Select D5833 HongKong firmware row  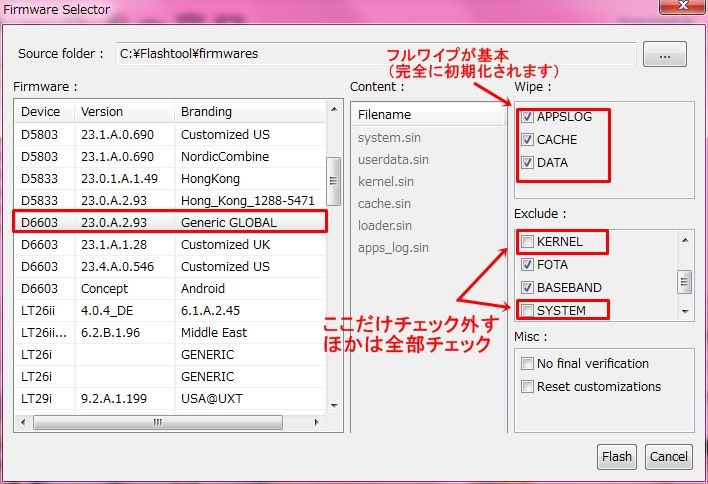(x=170, y=179)
